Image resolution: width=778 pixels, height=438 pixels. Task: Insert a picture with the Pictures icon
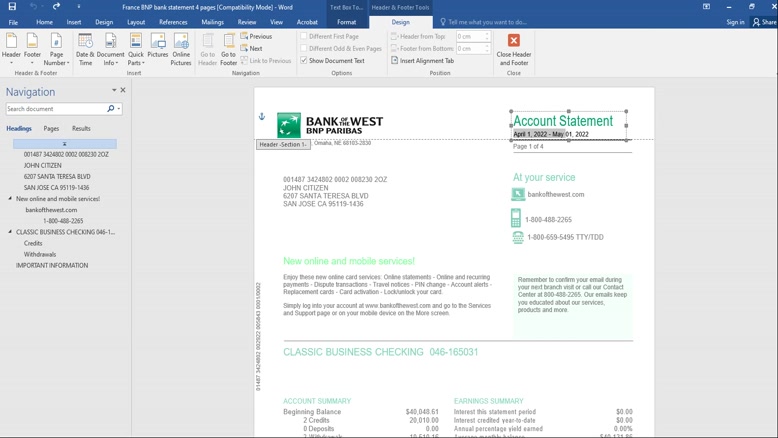tap(158, 48)
